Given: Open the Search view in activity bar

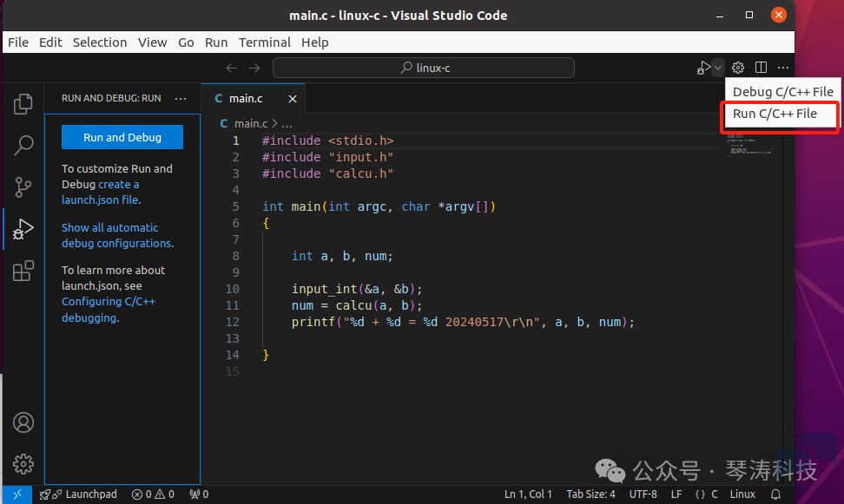Looking at the screenshot, I should (x=23, y=145).
